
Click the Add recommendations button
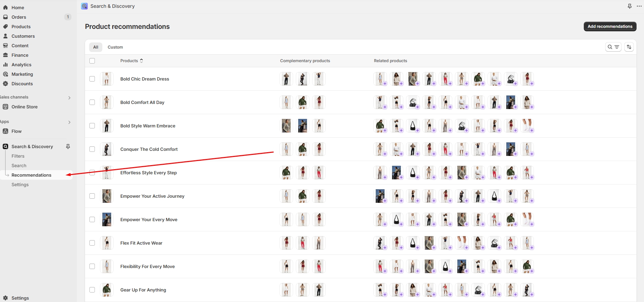(610, 26)
